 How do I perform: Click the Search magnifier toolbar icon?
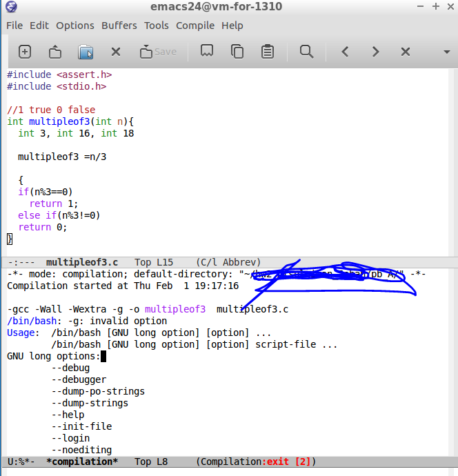(x=306, y=52)
